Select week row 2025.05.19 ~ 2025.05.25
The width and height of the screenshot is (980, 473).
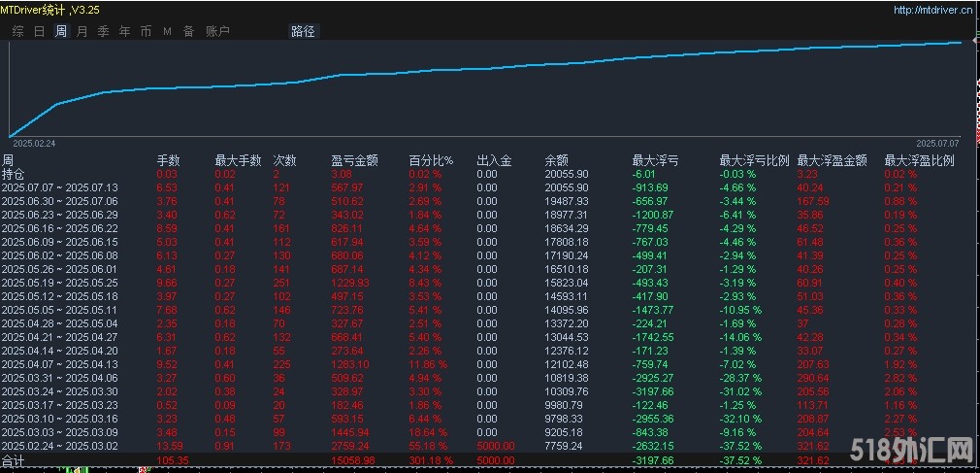pyautogui.click(x=490, y=283)
